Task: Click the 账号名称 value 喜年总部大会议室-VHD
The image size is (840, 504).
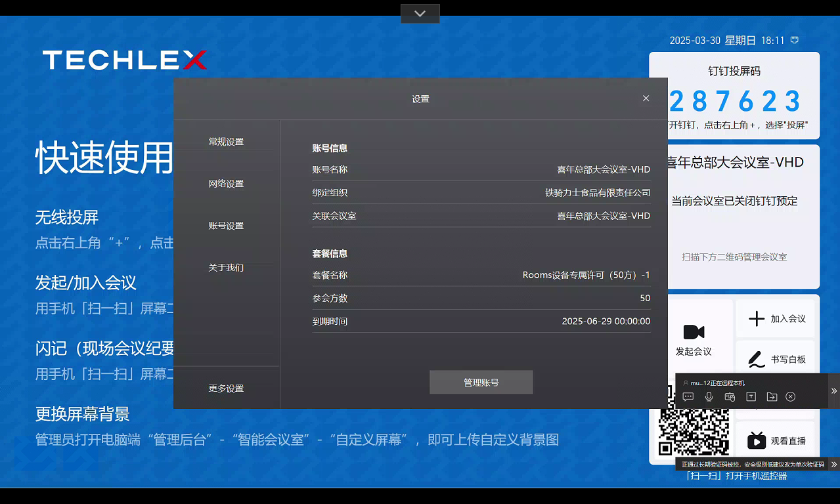Action: click(x=604, y=169)
